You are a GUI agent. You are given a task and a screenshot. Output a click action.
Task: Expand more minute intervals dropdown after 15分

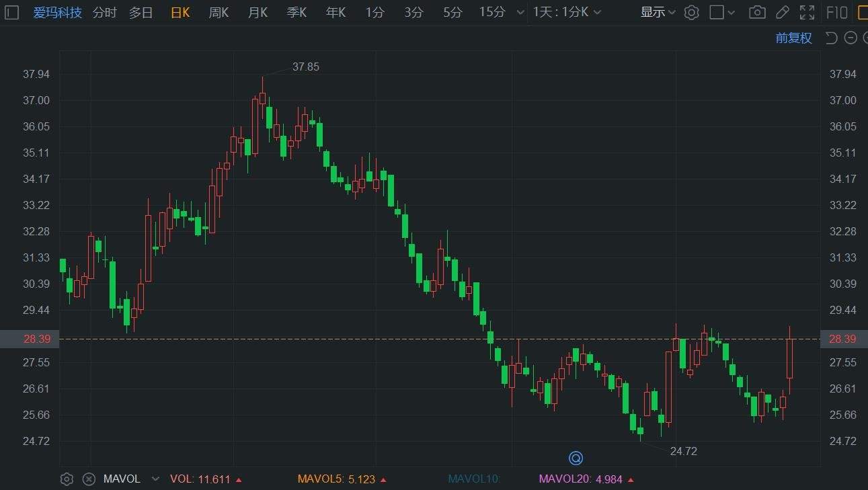(519, 12)
